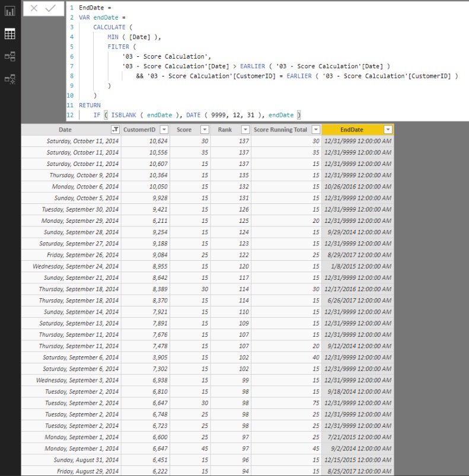Cancel the formula edit with X
Image resolution: width=469 pixels, height=476 pixels.
tap(34, 8)
